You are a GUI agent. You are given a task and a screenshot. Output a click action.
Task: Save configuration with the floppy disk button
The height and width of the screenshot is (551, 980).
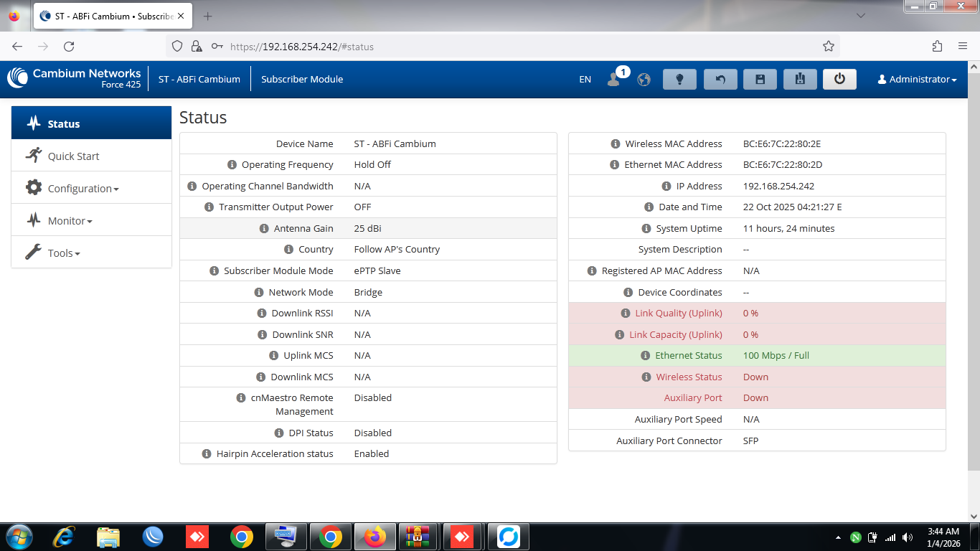[x=760, y=80]
